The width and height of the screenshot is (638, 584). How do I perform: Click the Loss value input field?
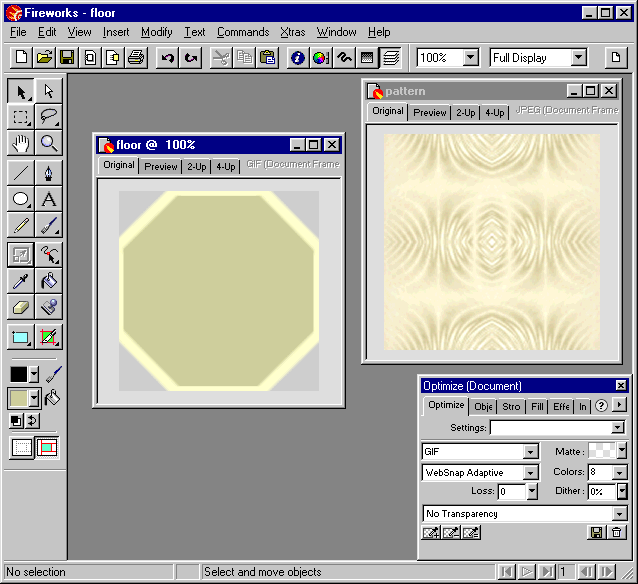coord(511,492)
